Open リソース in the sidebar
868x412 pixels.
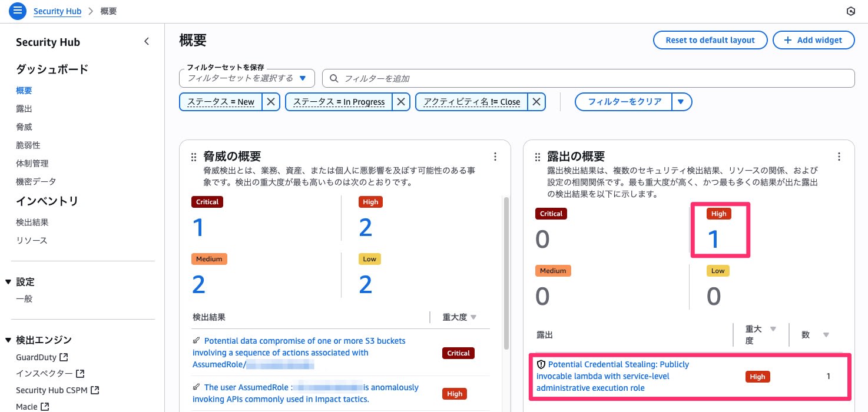(32, 241)
